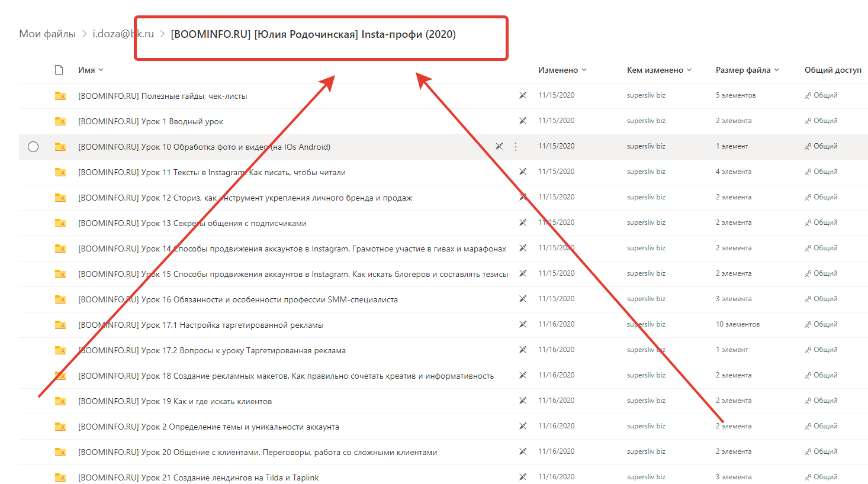
Task: Click folder icon for Урок 13 Секреты общения
Action: 60,223
